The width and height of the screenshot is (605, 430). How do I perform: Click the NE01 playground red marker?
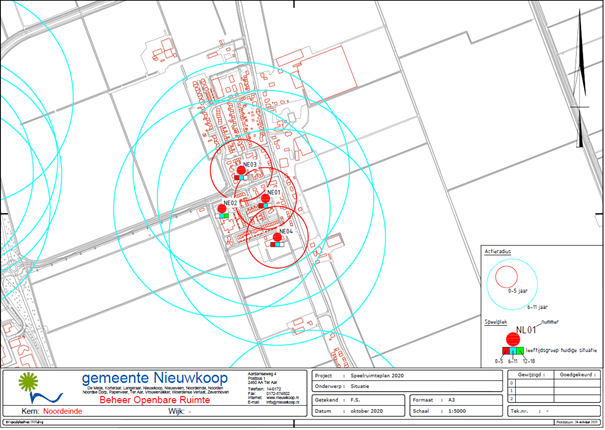tap(265, 198)
